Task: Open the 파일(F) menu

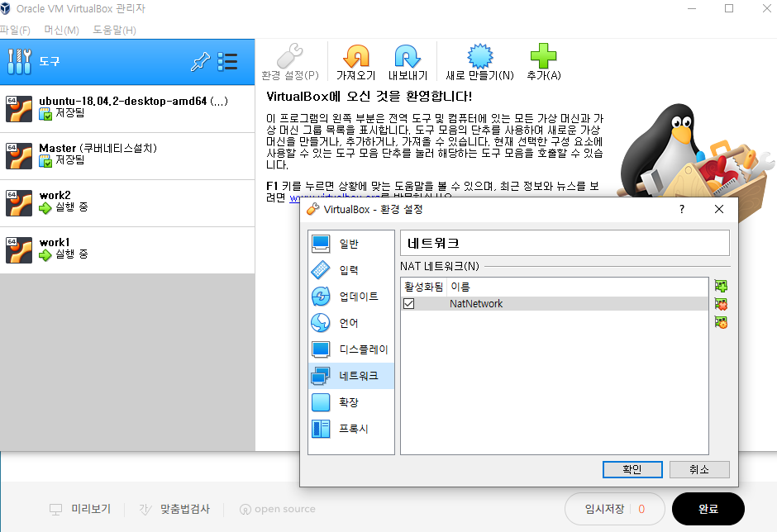Action: click(x=15, y=31)
